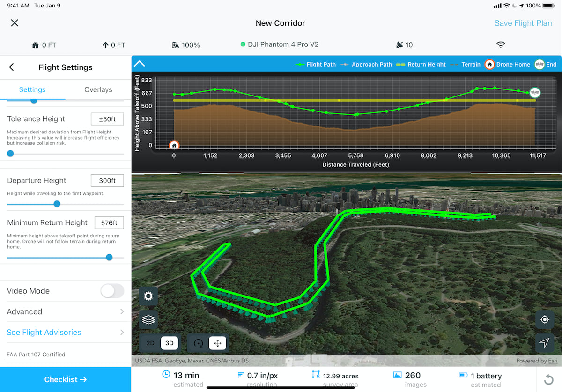Switch to the Overlays tab
Image resolution: width=562 pixels, height=392 pixels.
pos(98,89)
